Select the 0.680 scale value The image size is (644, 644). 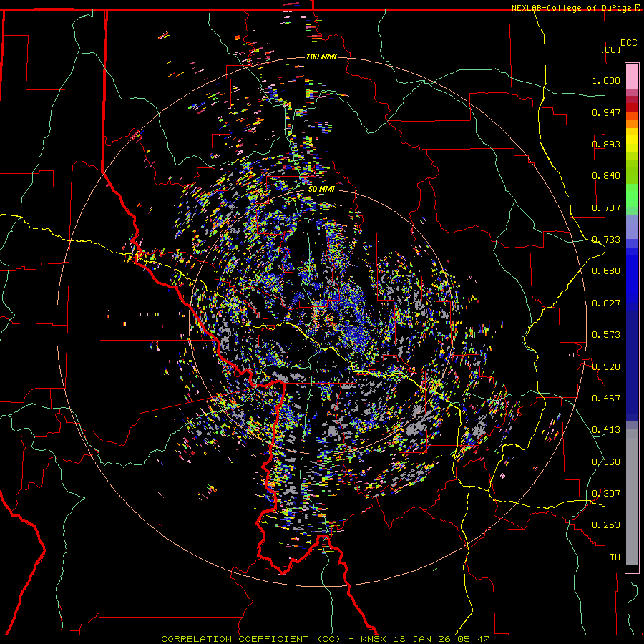[606, 271]
